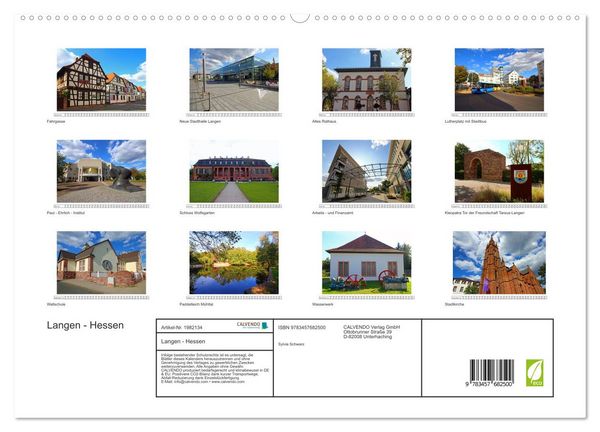
Task: Click the caption 'Neue Stadthalle Langen'
Action: click(200, 121)
